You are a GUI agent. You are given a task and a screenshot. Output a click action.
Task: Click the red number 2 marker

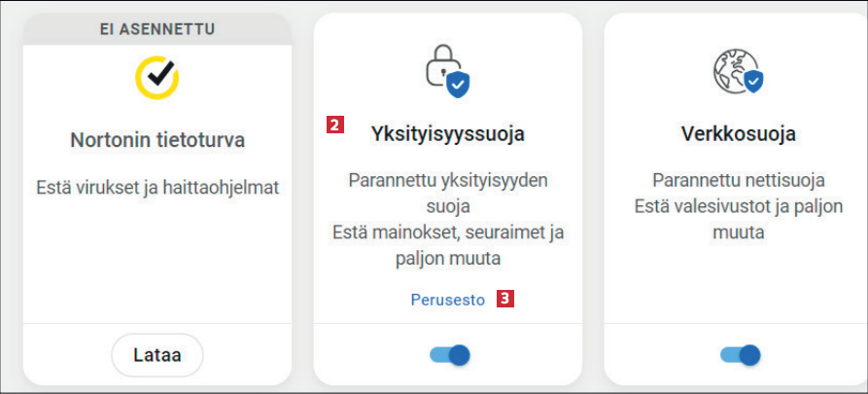coord(334,125)
